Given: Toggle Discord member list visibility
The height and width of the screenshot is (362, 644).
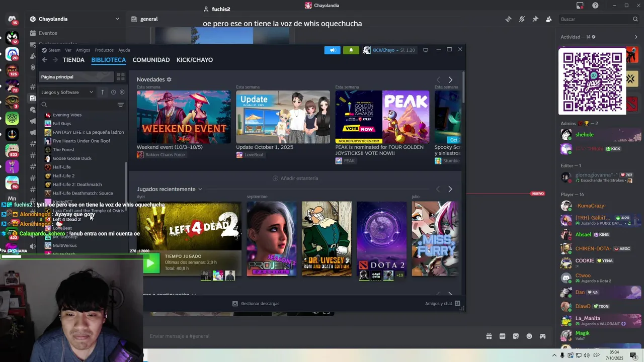Looking at the screenshot, I should point(548,19).
